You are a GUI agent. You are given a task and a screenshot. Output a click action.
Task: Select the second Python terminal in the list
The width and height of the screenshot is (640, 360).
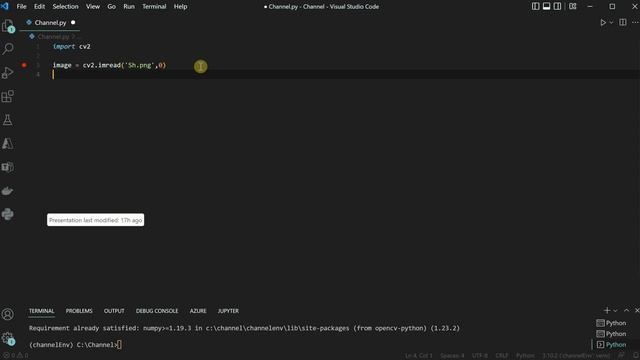(x=611, y=334)
